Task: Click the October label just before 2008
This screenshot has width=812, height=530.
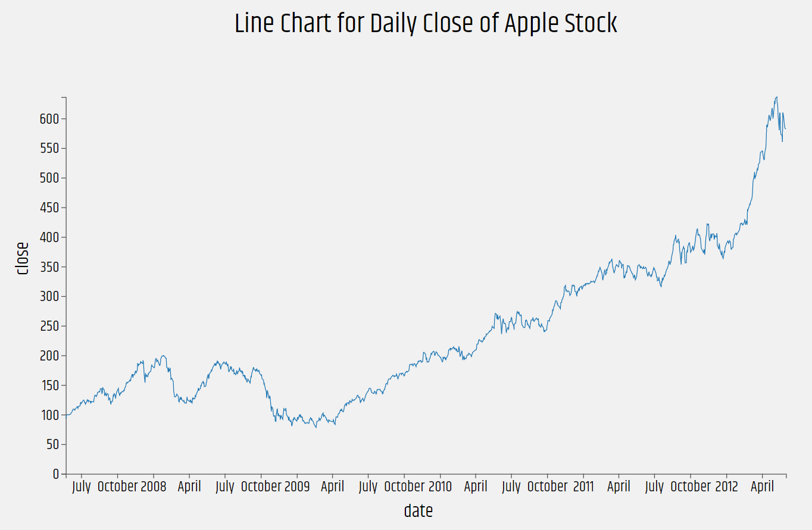Action: point(117,487)
